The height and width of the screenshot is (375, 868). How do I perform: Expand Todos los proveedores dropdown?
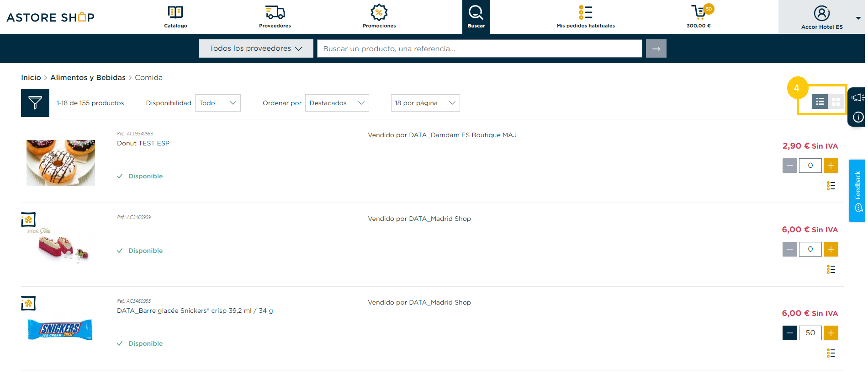256,48
